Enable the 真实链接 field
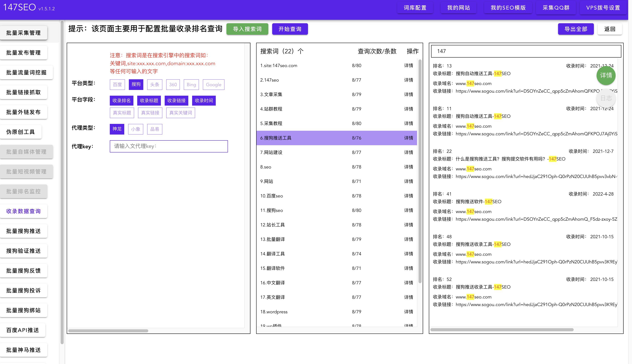The height and width of the screenshot is (364, 632). [150, 113]
